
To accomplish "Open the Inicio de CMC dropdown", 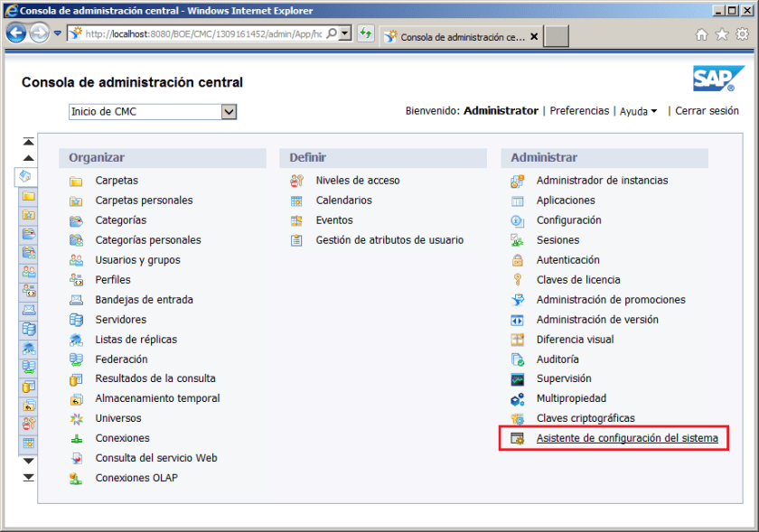I will (x=229, y=112).
